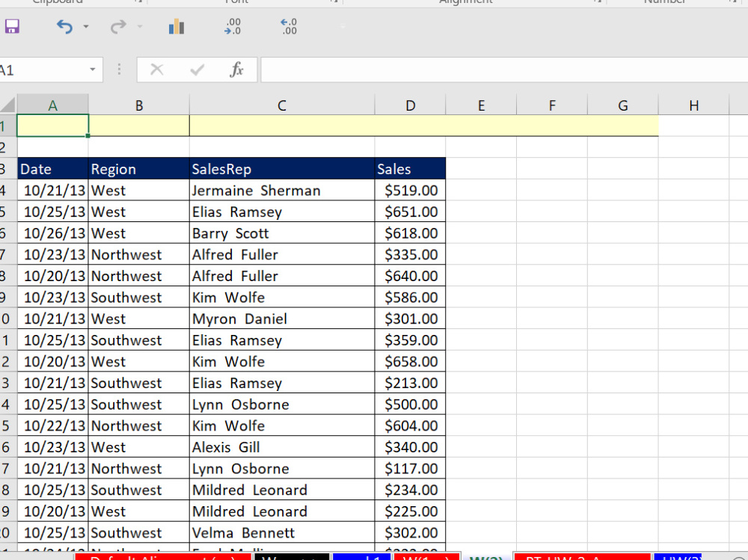This screenshot has width=748, height=560.
Task: Select column D header
Action: tap(410, 105)
